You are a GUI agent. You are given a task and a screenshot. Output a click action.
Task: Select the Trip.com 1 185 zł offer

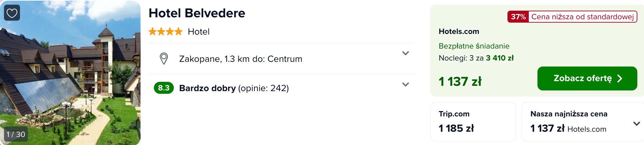tap(473, 122)
